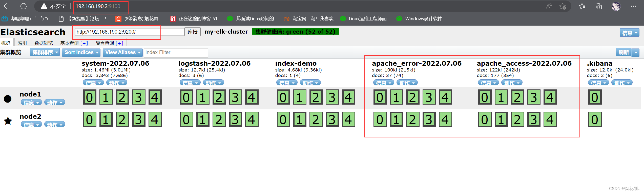Open 动作 dropdown for .kibana index
The width and height of the screenshot is (644, 193).
pos(622,83)
